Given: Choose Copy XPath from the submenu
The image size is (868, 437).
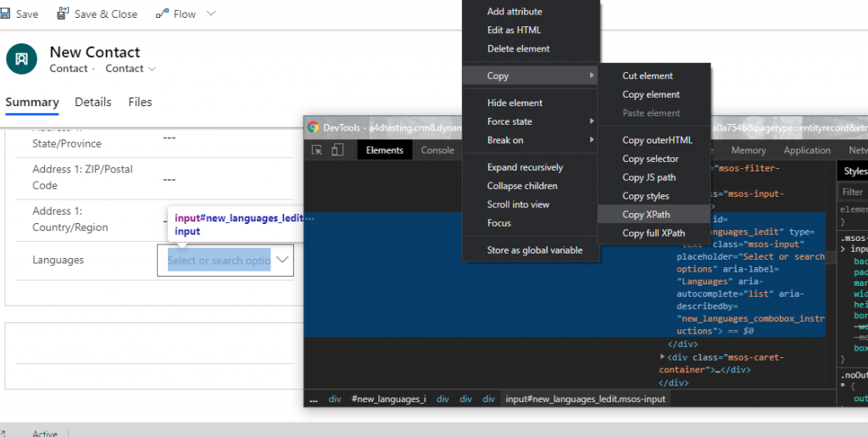Looking at the screenshot, I should pyautogui.click(x=646, y=215).
